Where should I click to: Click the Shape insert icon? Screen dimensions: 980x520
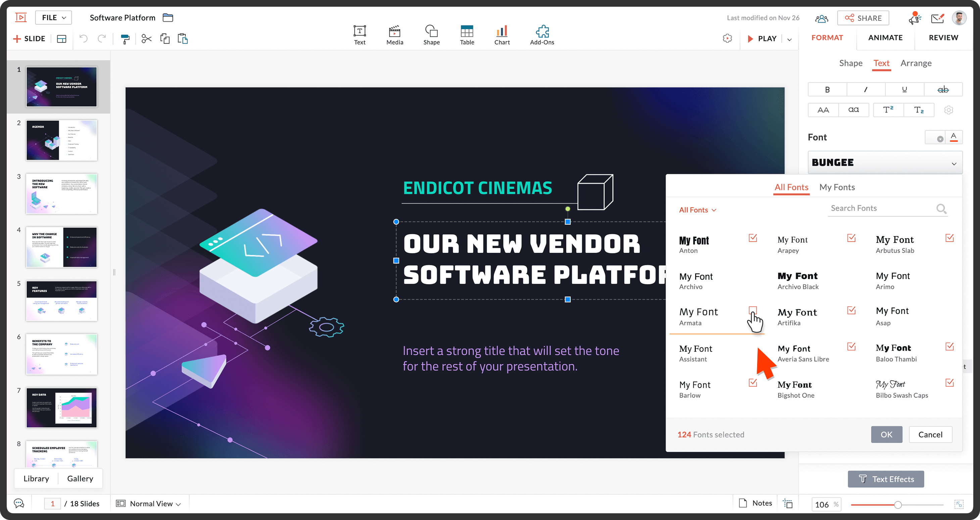431,35
